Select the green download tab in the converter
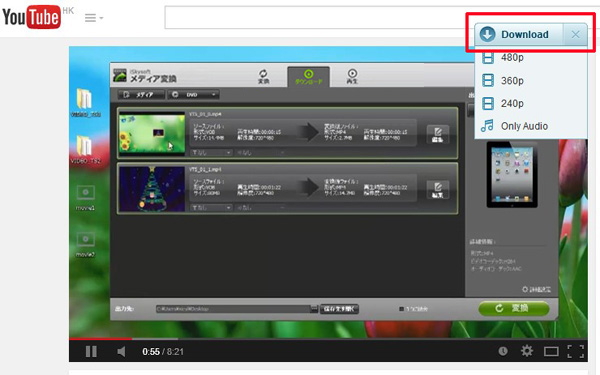This screenshot has height=375, width=600. [x=308, y=77]
